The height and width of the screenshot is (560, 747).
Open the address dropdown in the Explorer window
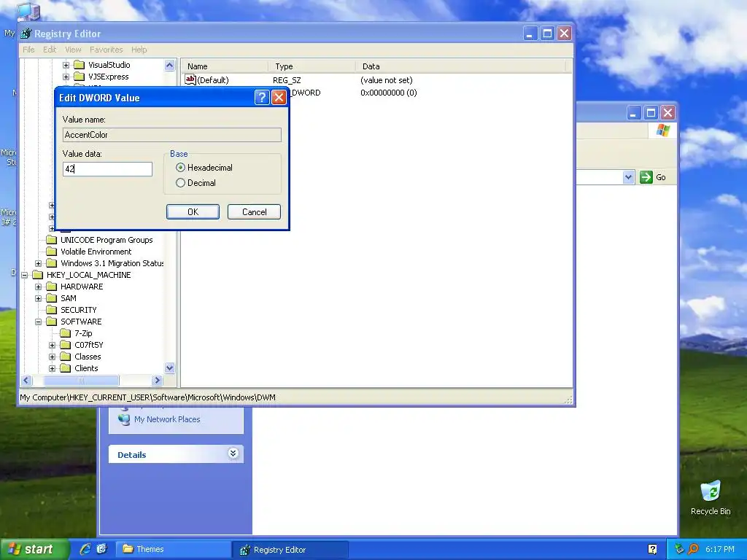(x=628, y=178)
